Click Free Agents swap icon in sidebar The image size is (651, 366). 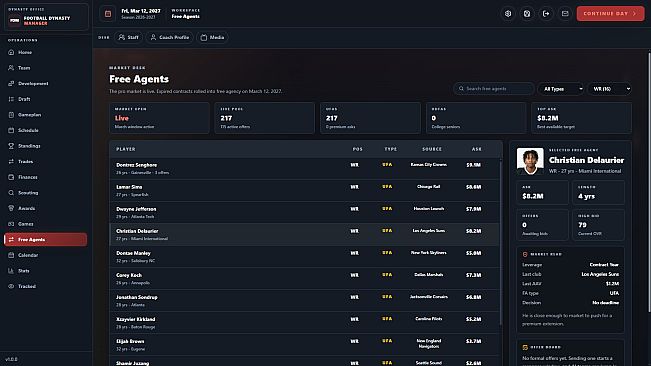pos(11,239)
